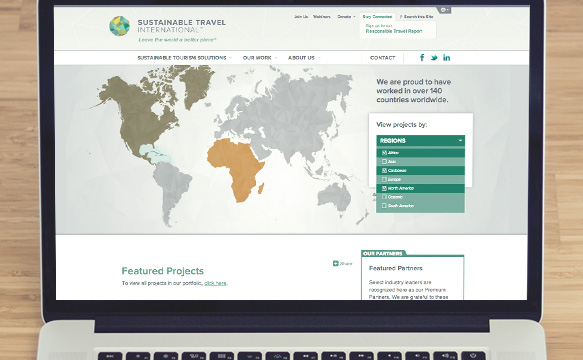Uncheck the Caribbean region checkbox
The image size is (583, 360).
coord(384,171)
